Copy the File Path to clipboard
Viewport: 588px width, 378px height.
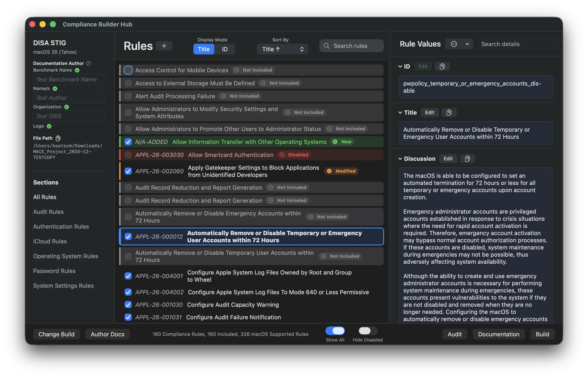click(58, 138)
